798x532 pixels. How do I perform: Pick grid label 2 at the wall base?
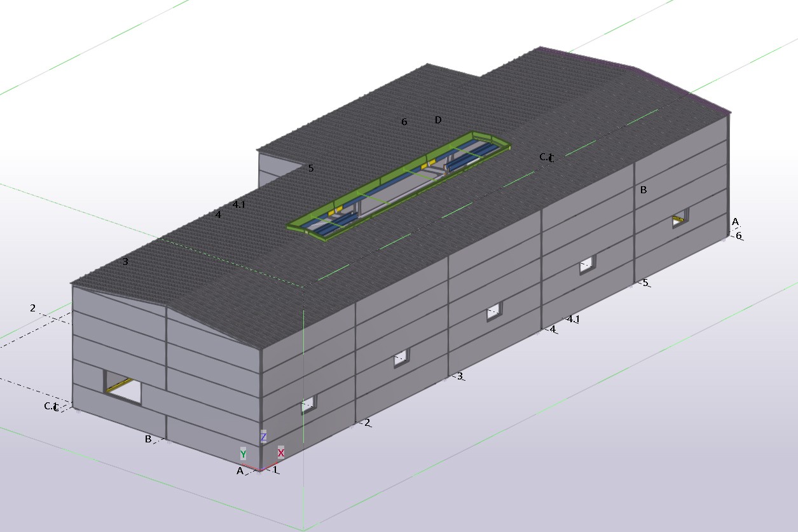click(368, 423)
